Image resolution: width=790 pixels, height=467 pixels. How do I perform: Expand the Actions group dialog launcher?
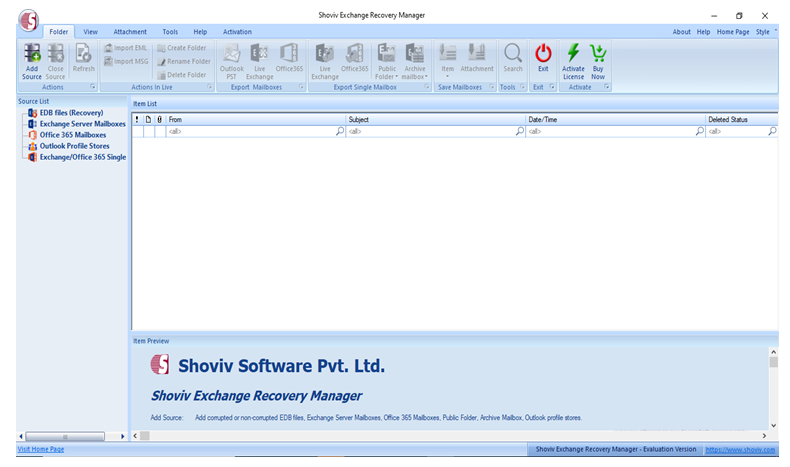click(x=93, y=87)
